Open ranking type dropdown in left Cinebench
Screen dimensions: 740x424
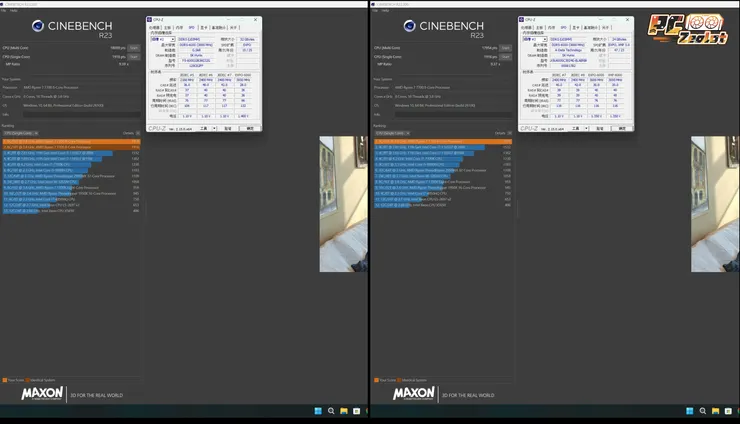pos(20,133)
